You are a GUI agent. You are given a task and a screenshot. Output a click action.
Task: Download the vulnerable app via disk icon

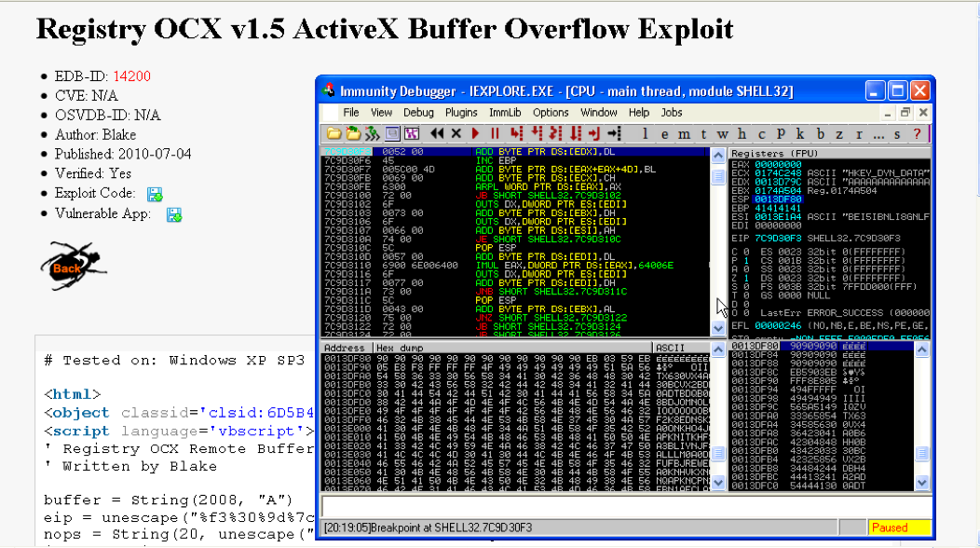[174, 215]
